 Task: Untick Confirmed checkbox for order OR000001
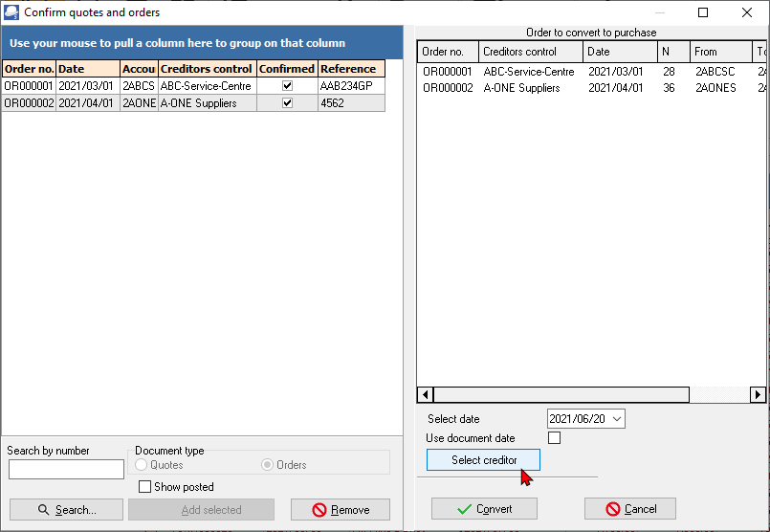pyautogui.click(x=287, y=86)
